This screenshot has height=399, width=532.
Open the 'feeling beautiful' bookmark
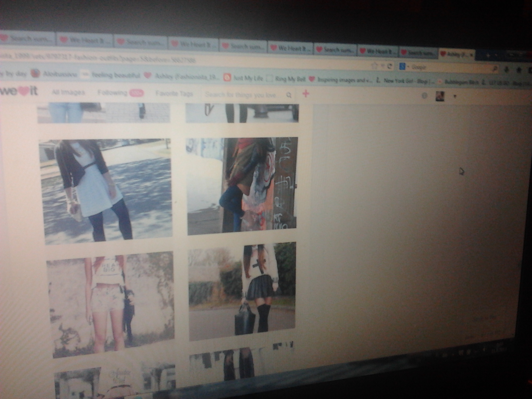coord(110,75)
